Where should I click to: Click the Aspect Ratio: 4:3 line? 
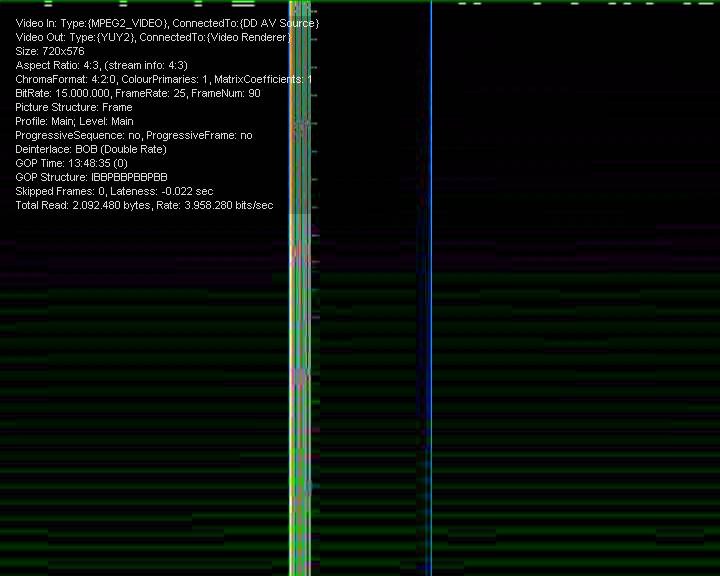tap(101, 65)
